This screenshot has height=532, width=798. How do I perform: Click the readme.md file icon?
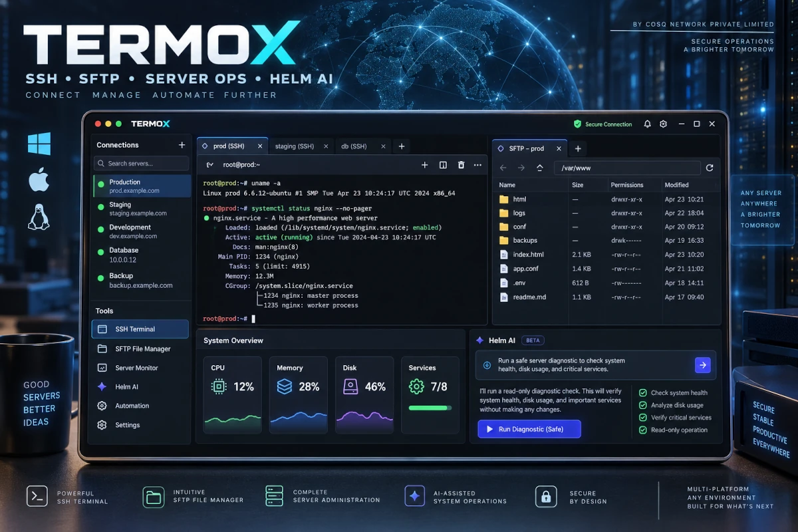point(503,297)
